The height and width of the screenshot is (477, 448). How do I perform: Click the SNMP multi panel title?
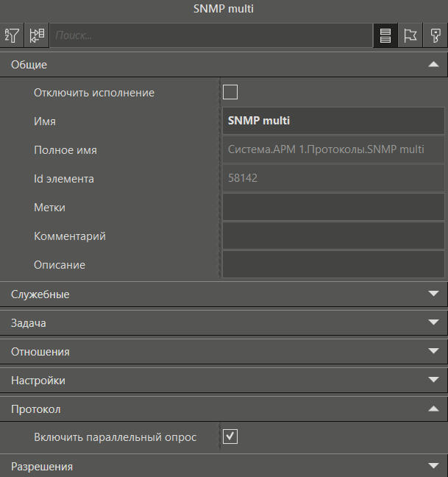pyautogui.click(x=224, y=9)
